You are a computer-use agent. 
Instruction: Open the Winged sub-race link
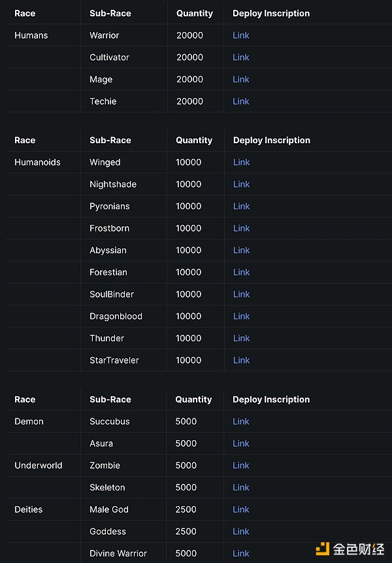pos(242,162)
